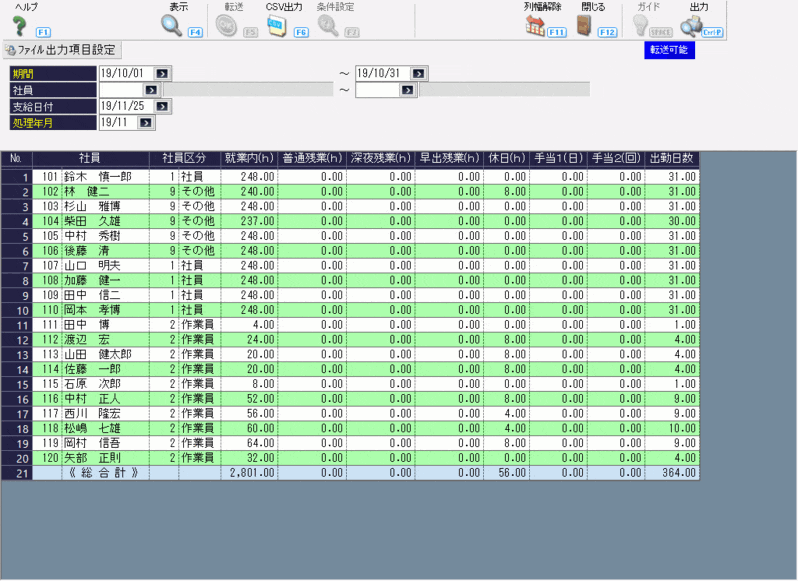Select employee 鈴木 慎一郎
798x581 pixels.
tap(98, 177)
